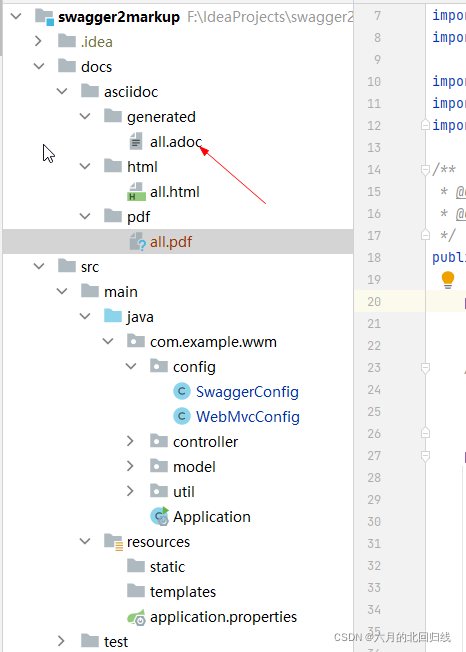Click the Application run class icon
466x652 pixels.
159,516
